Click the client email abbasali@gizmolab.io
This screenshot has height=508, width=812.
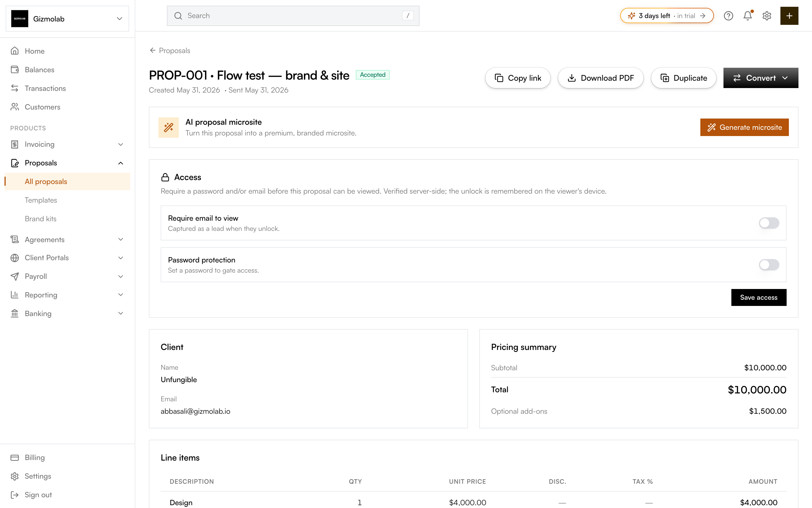pos(195,411)
